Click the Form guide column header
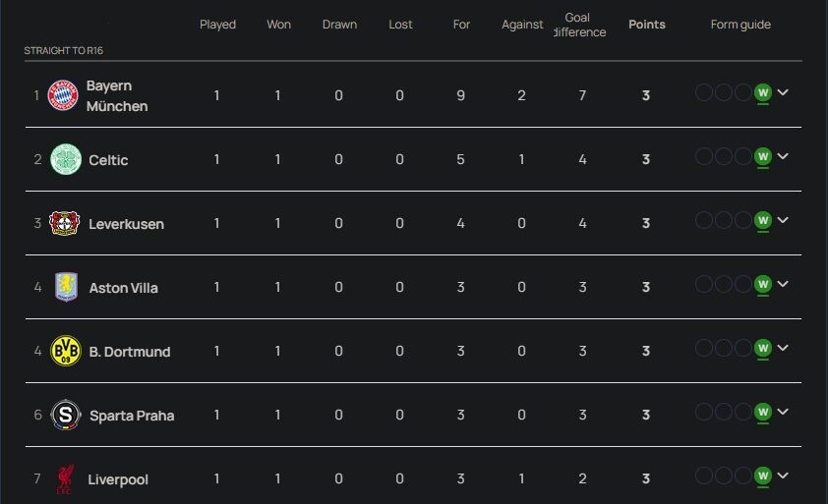Viewport: 828px width, 504px height. pos(740,25)
